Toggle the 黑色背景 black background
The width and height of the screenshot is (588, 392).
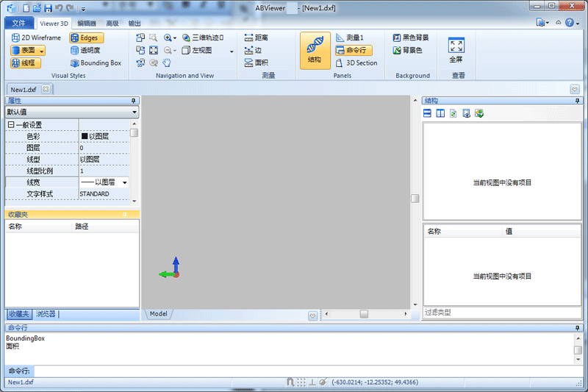point(411,38)
